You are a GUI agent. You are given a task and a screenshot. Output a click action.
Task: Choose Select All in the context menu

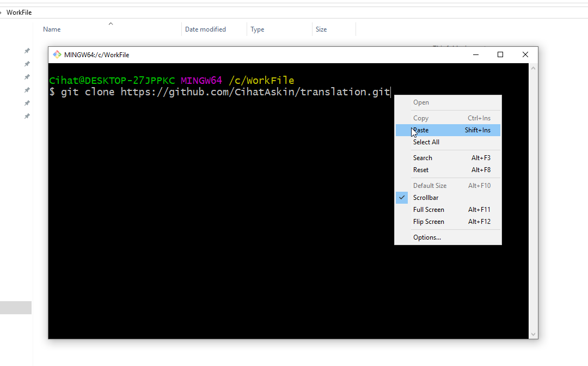click(x=448, y=142)
